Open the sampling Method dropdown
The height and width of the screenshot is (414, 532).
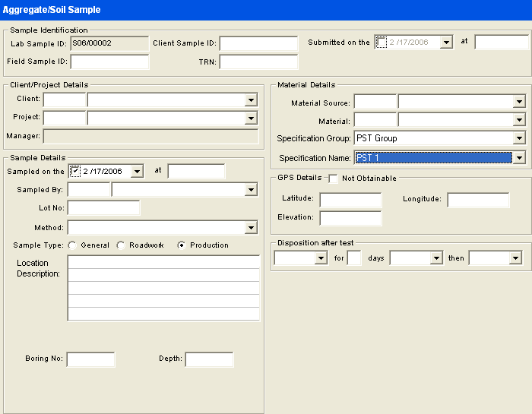(252, 228)
